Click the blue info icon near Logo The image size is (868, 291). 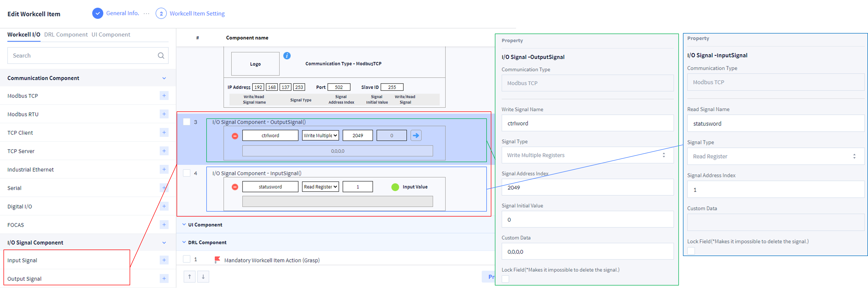(x=287, y=55)
